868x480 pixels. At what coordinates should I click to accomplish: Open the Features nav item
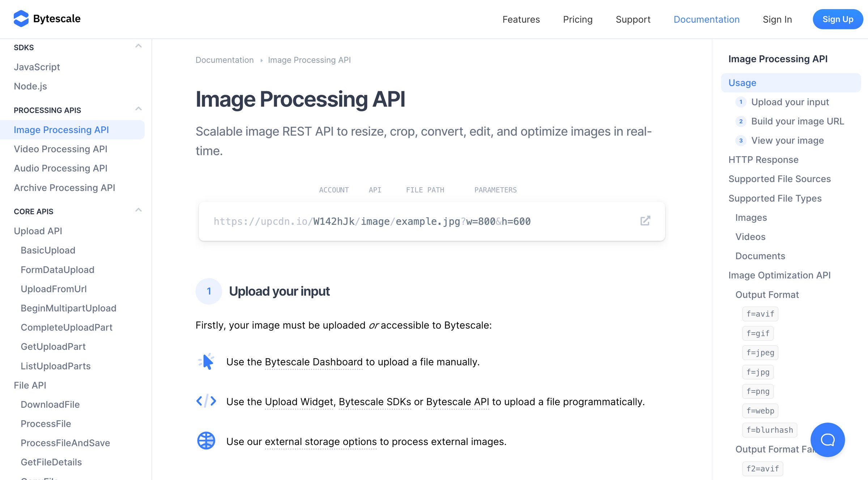tap(521, 19)
